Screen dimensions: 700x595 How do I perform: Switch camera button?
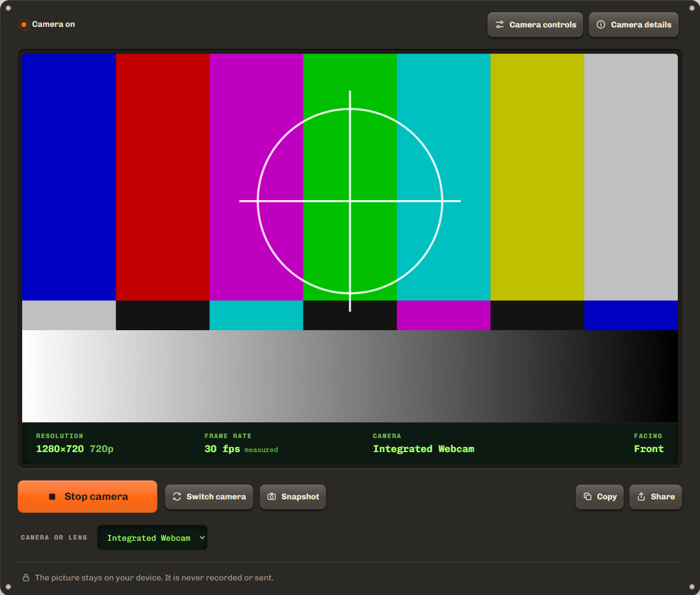tap(209, 497)
